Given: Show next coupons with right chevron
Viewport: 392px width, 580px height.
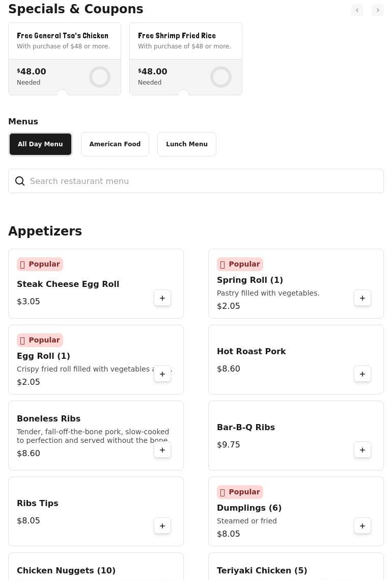Looking at the screenshot, I should 378,10.
